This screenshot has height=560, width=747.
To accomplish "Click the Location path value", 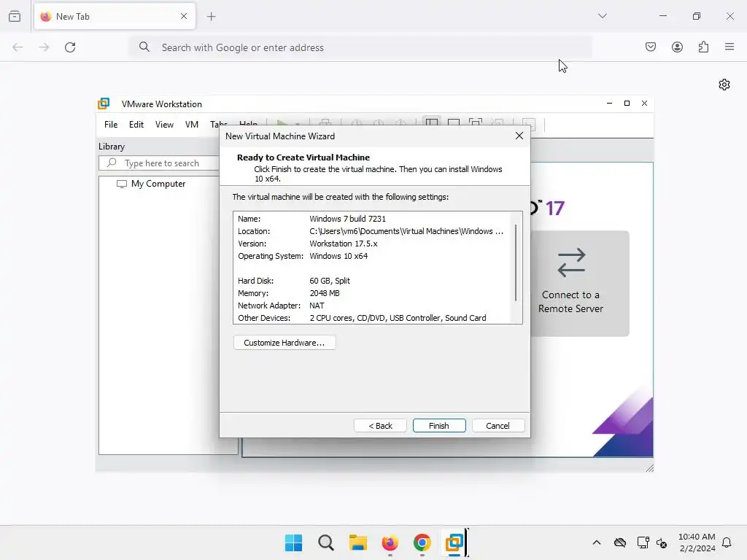I will click(406, 231).
